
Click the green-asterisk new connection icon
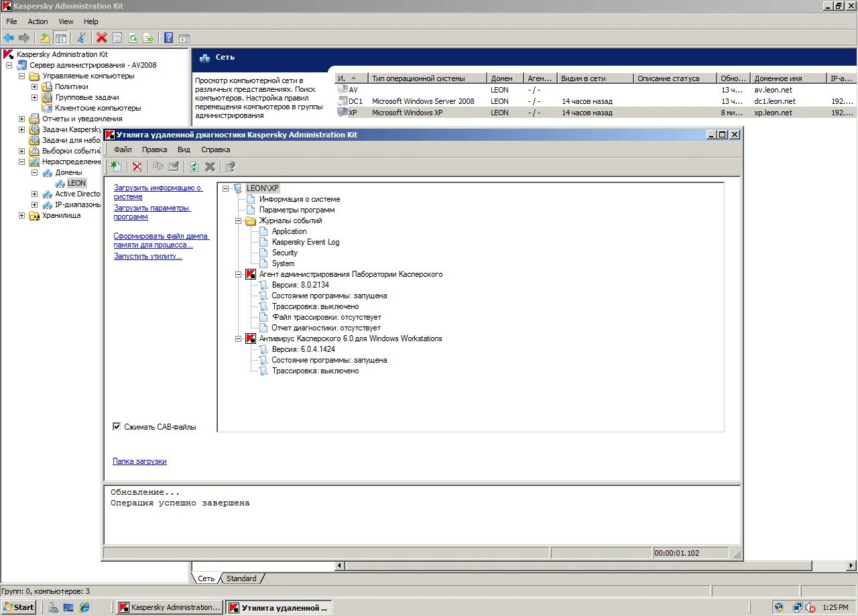point(117,166)
